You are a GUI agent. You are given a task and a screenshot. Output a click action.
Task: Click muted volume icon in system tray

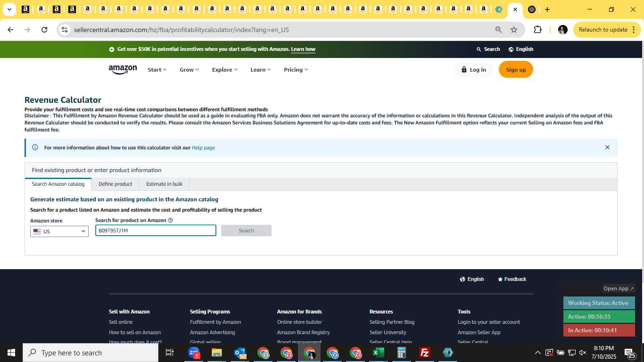[583, 353]
